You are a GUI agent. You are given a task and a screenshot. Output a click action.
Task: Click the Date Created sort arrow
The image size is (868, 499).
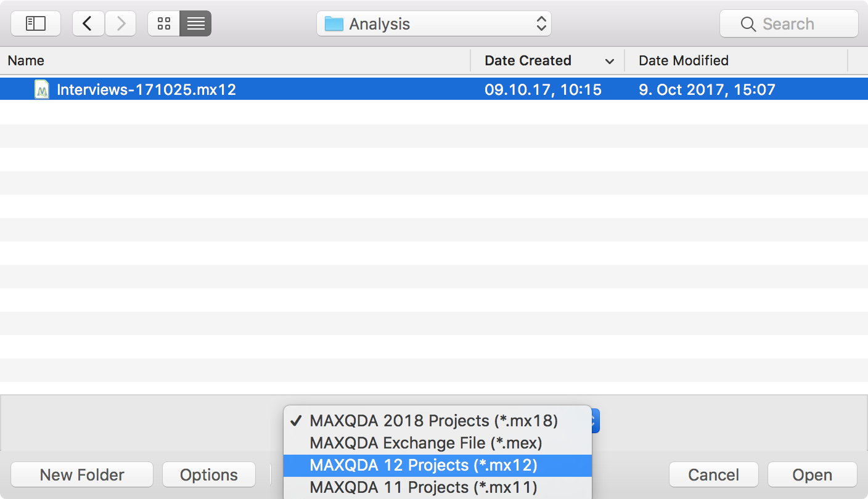tap(609, 61)
